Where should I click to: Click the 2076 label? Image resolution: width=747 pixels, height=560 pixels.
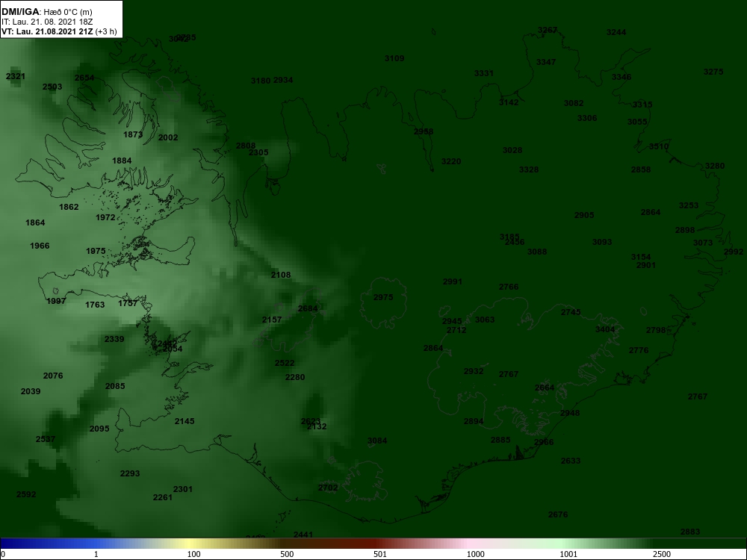[x=53, y=376]
